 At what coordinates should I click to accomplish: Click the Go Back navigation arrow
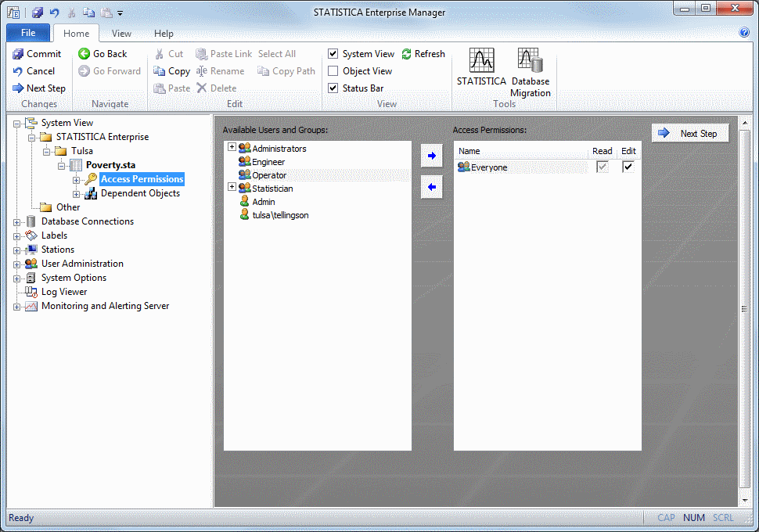tap(85, 54)
